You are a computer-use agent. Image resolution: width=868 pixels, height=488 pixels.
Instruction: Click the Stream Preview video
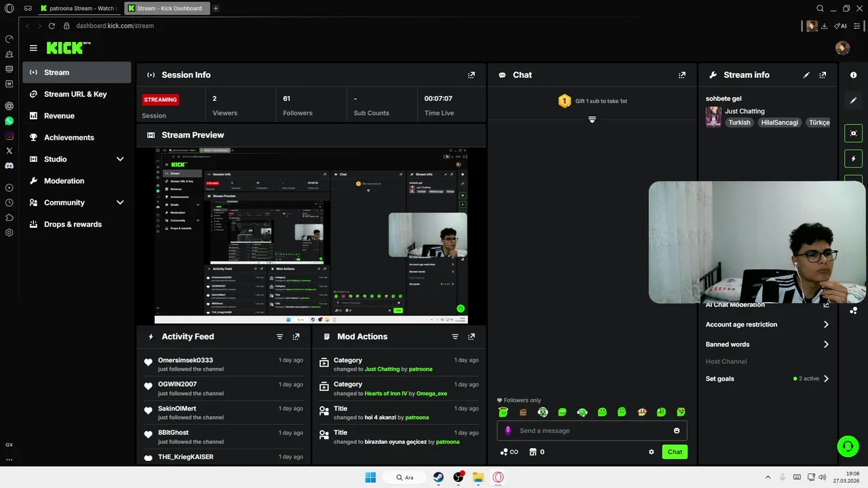tap(311, 235)
